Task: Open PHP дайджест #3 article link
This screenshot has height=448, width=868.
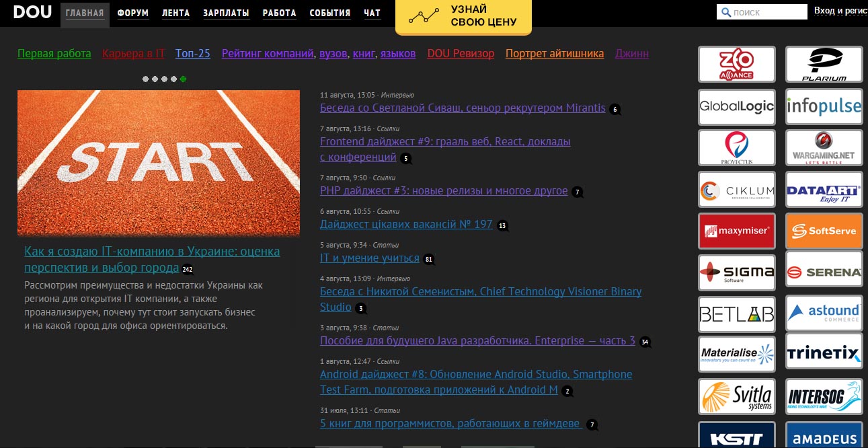Action: pyautogui.click(x=444, y=191)
